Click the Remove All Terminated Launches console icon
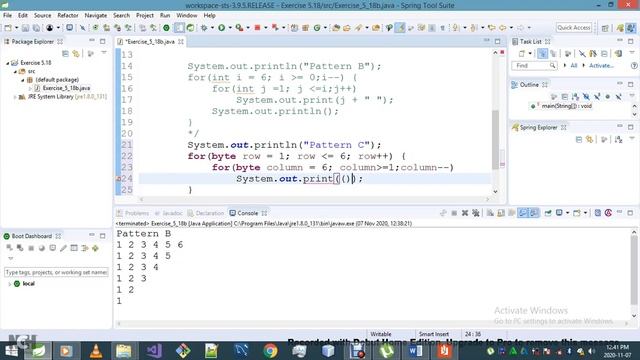This screenshot has width=640, height=360. [476, 213]
